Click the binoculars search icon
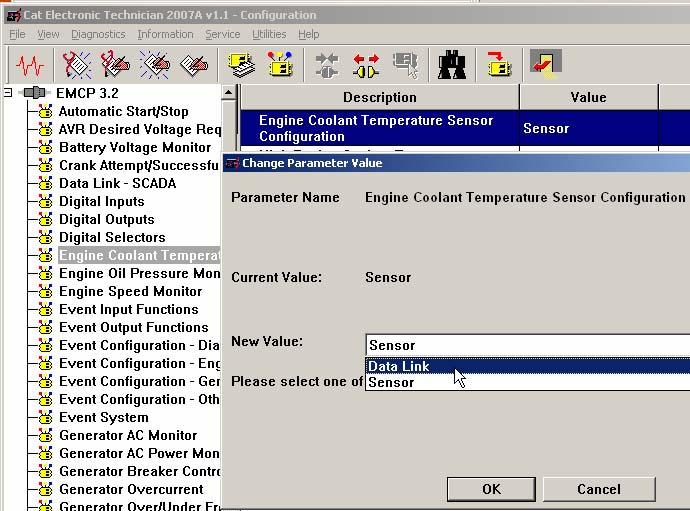The height and width of the screenshot is (511, 690). [452, 65]
